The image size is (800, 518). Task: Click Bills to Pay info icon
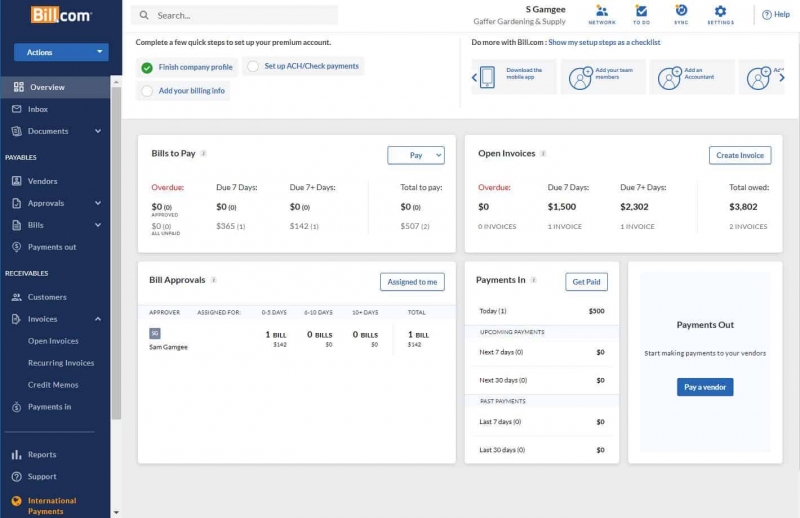coord(204,153)
